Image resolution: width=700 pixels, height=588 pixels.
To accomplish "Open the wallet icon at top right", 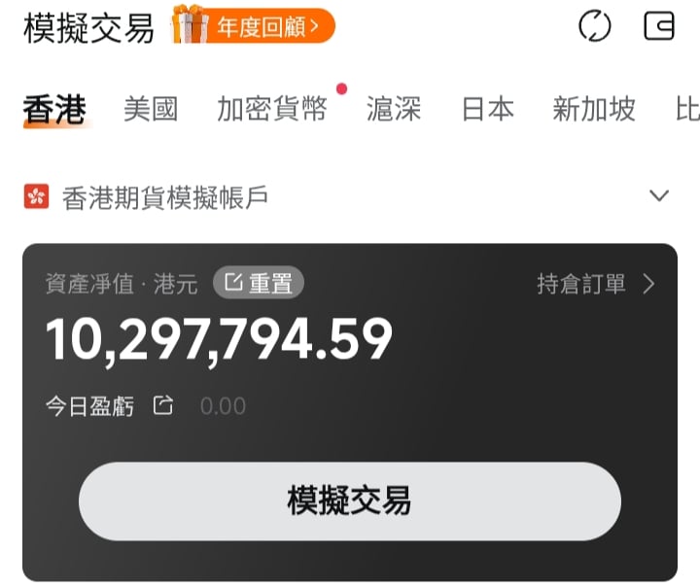I will click(x=659, y=26).
